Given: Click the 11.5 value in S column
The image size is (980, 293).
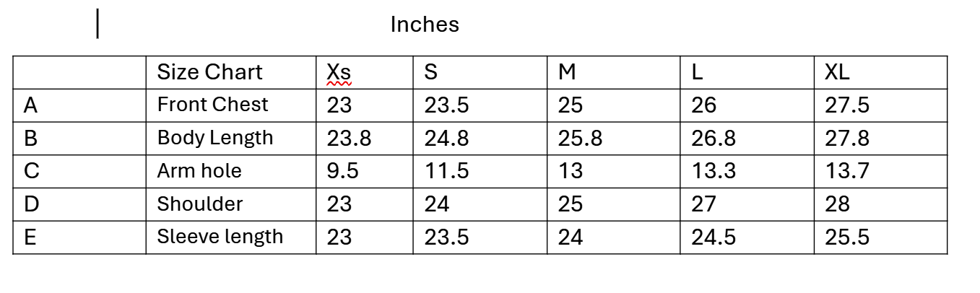Looking at the screenshot, I should tap(446, 171).
